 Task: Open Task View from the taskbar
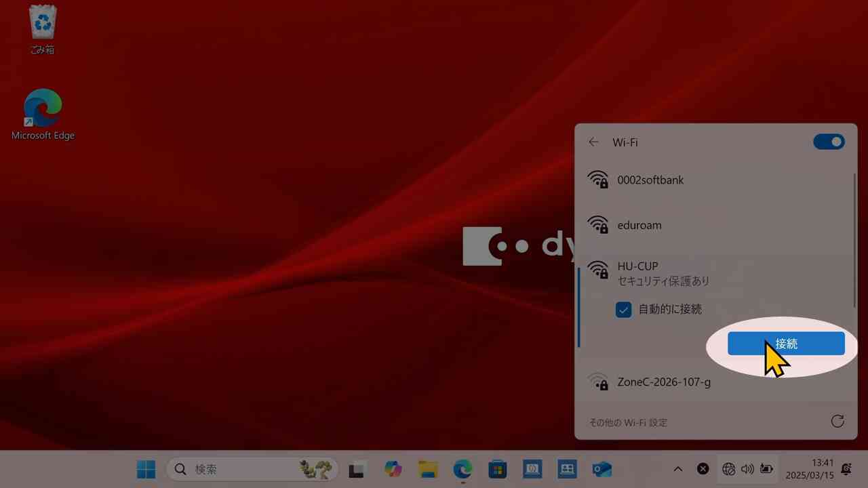pos(358,469)
